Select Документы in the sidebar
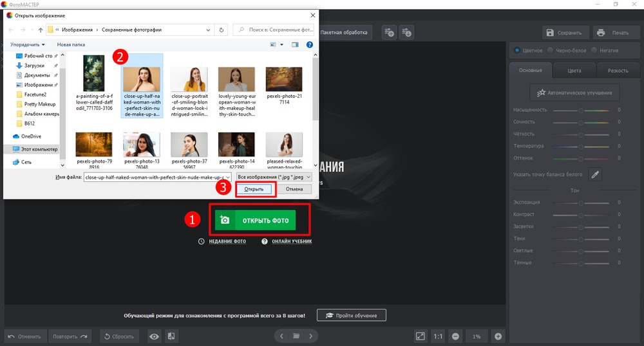 click(x=36, y=75)
